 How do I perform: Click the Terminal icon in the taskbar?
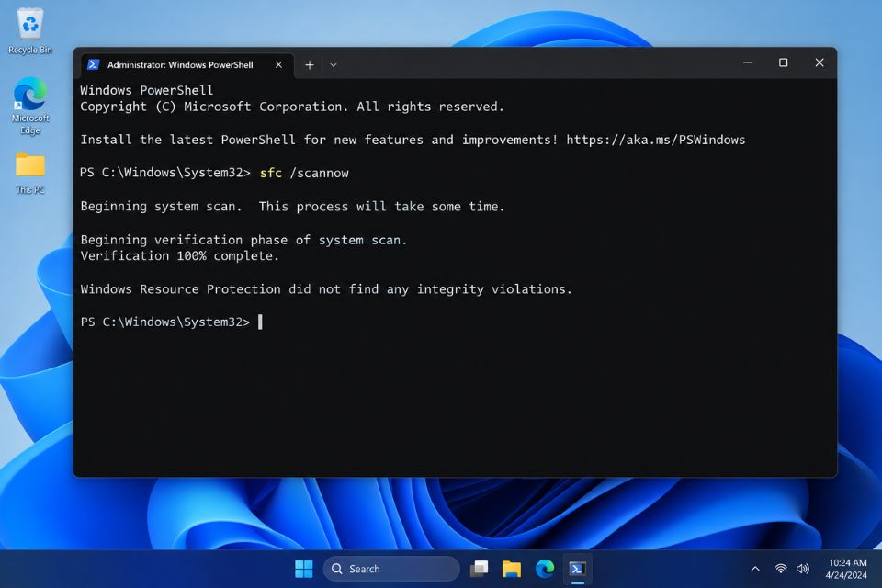tap(577, 569)
